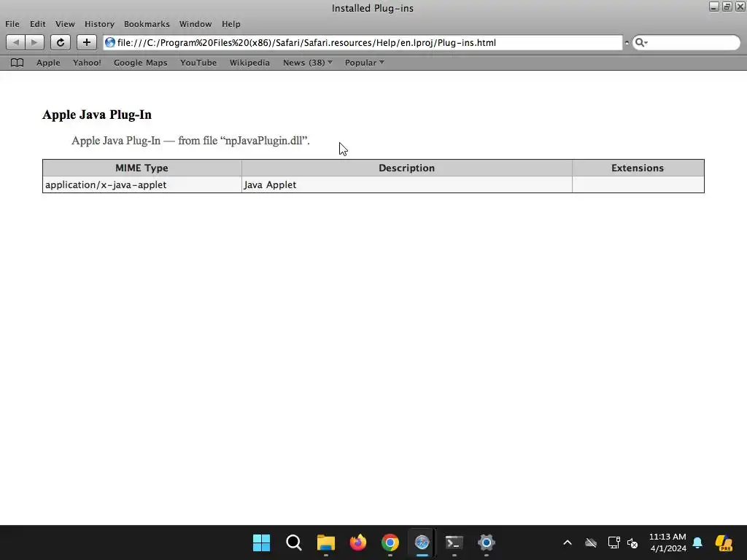Click the Description column header

pos(407,168)
